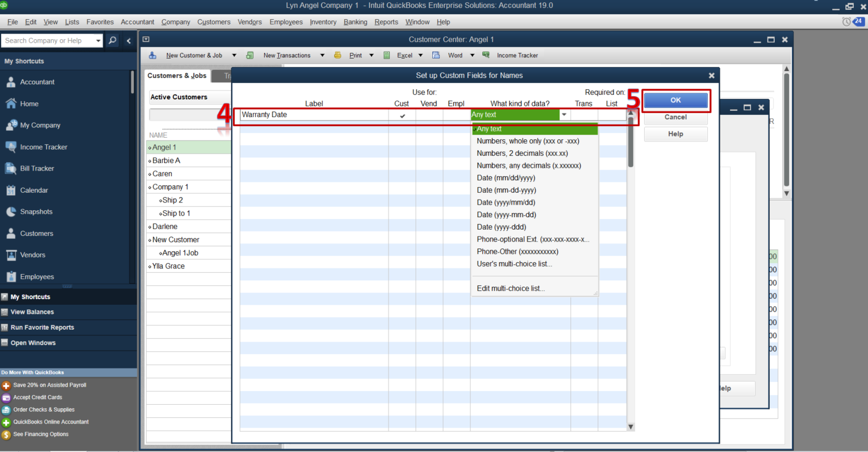Screen dimensions: 868x452
Task: Click See Financing Options dollar icon
Action: tap(6, 435)
